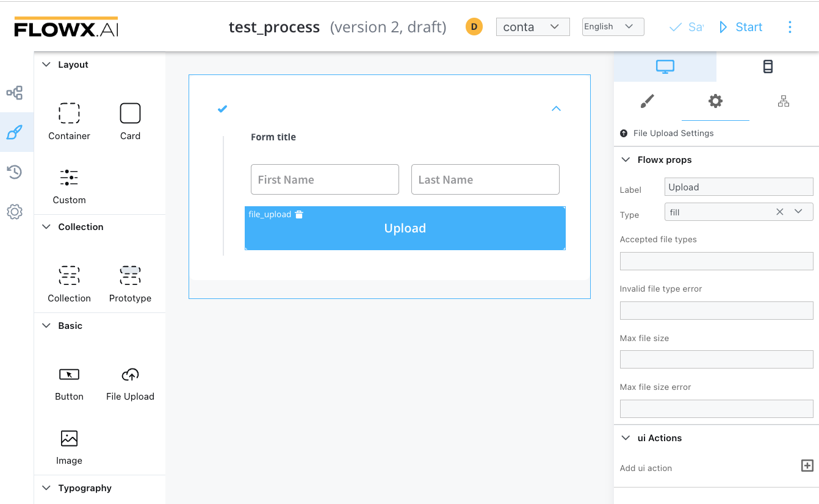Open the version history icon in sidebar

(x=15, y=172)
